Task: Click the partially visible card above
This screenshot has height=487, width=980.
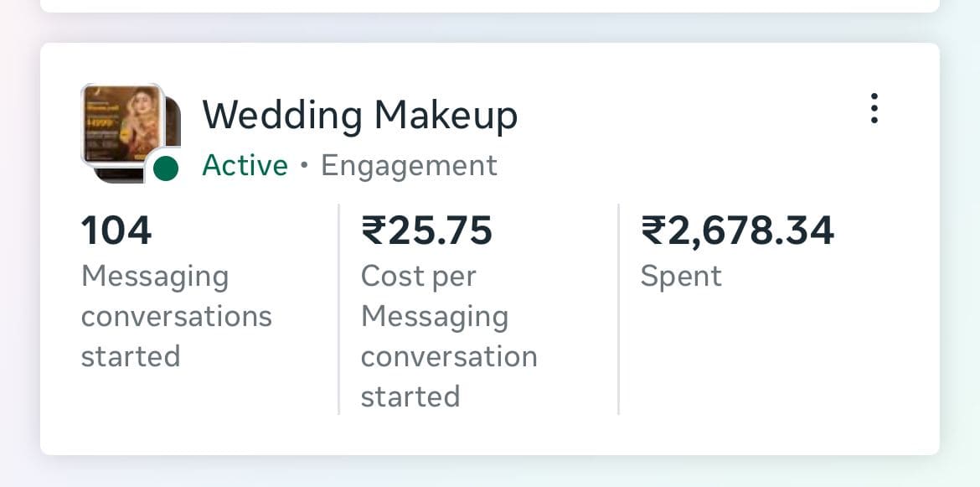Action: 489,5
